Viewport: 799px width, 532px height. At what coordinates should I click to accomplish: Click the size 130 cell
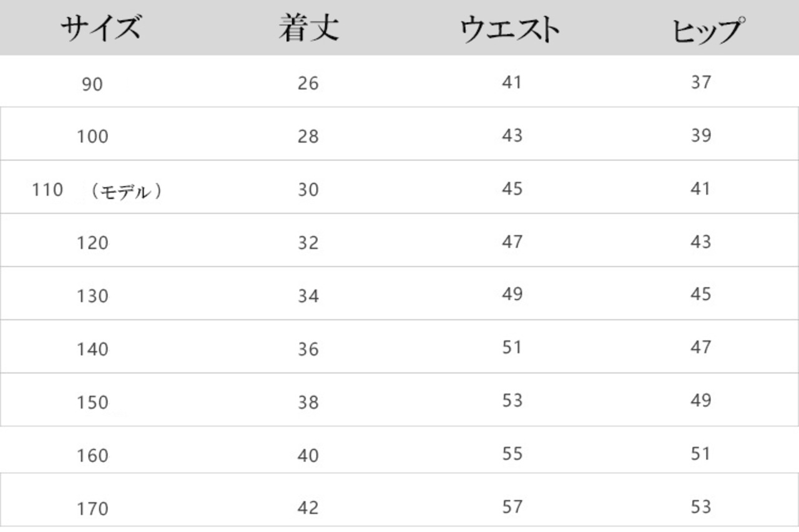click(92, 296)
